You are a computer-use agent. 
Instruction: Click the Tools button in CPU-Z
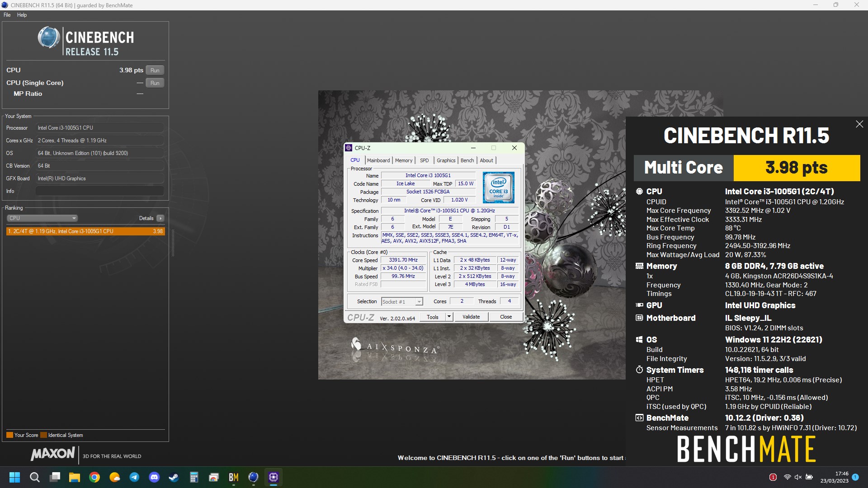pyautogui.click(x=433, y=317)
